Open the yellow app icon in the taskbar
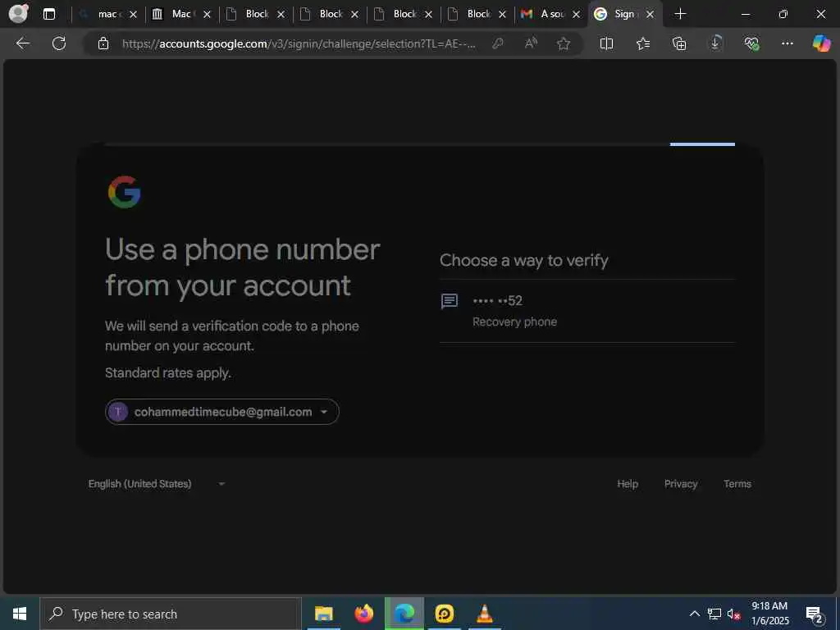The height and width of the screenshot is (630, 840). pos(444,614)
